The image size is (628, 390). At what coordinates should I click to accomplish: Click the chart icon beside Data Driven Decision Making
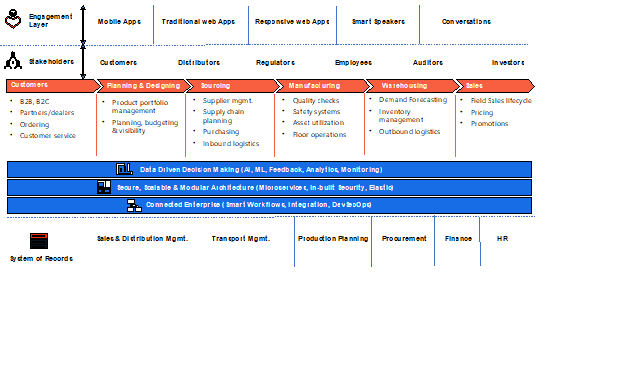[124, 169]
